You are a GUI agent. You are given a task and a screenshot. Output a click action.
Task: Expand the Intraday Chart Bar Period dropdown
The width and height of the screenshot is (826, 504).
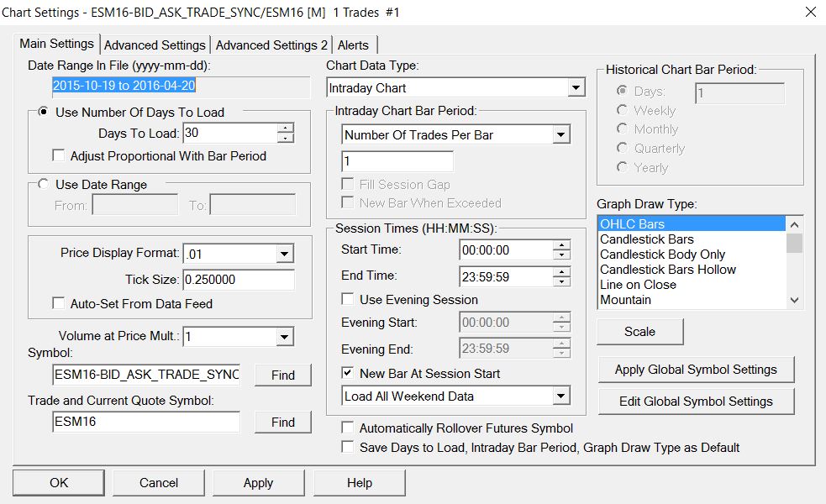(x=561, y=134)
